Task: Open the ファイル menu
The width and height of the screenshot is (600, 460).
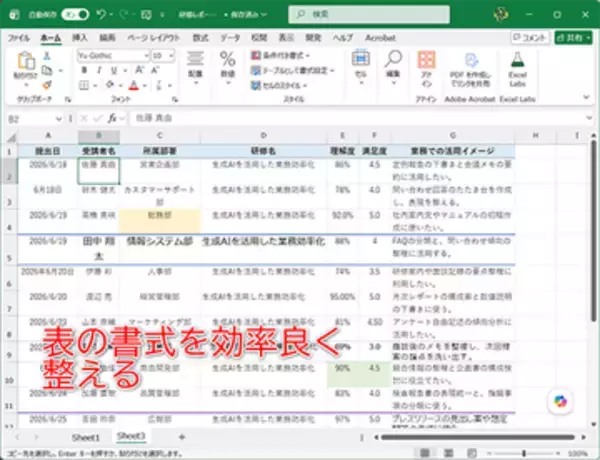Action: pos(19,38)
